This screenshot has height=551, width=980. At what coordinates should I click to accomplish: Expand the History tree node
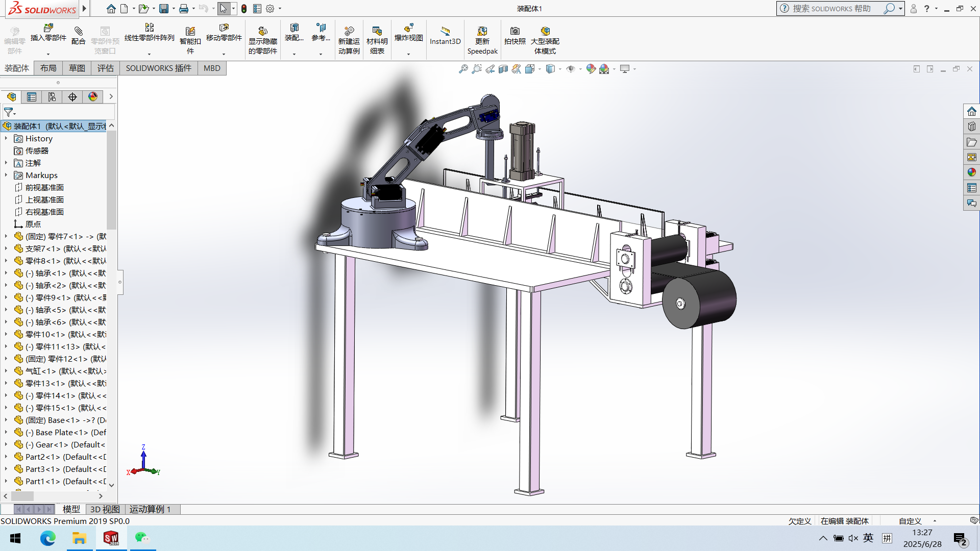click(x=6, y=138)
